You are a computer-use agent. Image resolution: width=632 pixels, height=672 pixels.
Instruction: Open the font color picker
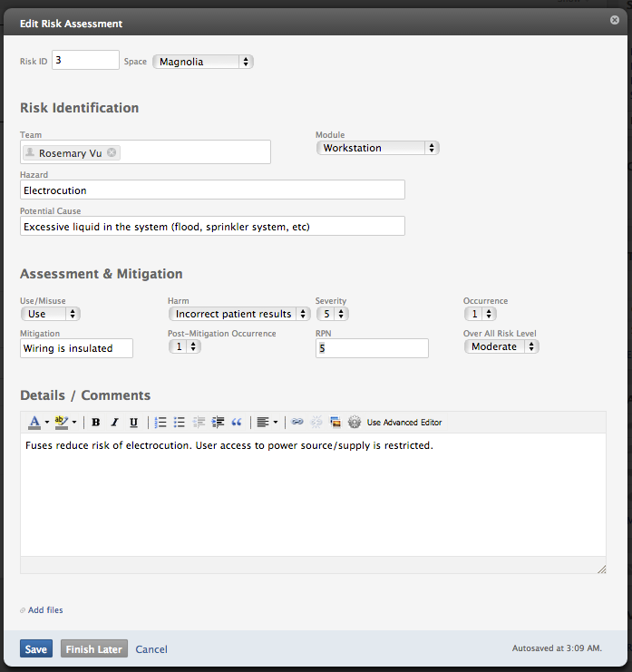coord(38,423)
